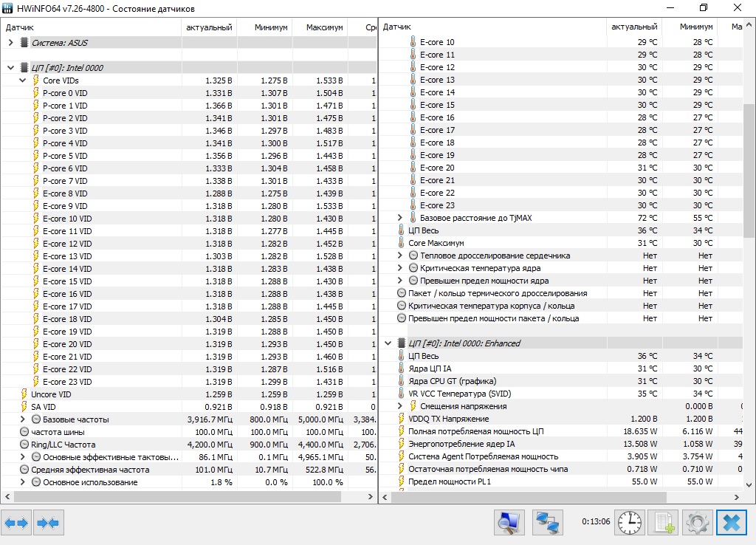The height and width of the screenshot is (545, 756).
Task: Expand Основные эффективные тактовые group
Action: (22, 456)
